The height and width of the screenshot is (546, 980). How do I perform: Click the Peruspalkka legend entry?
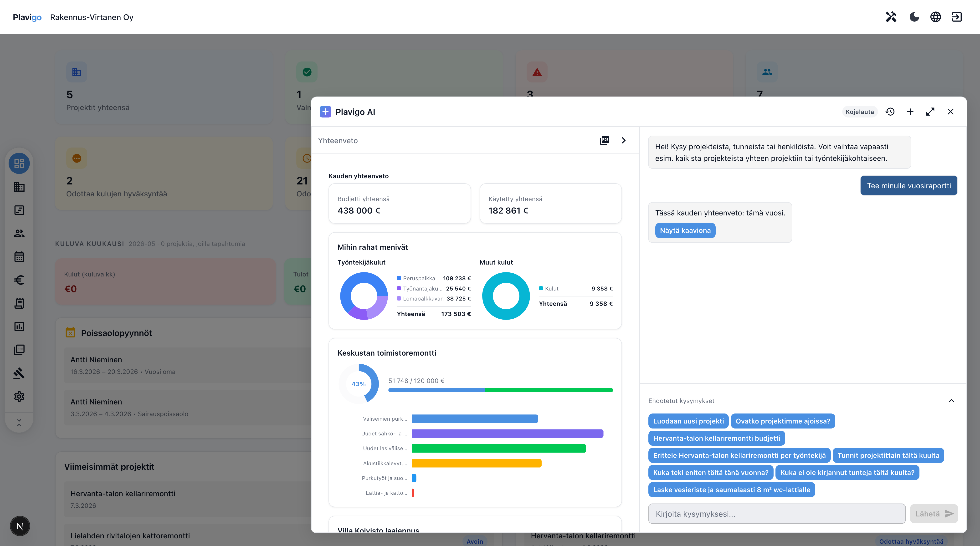(x=434, y=278)
